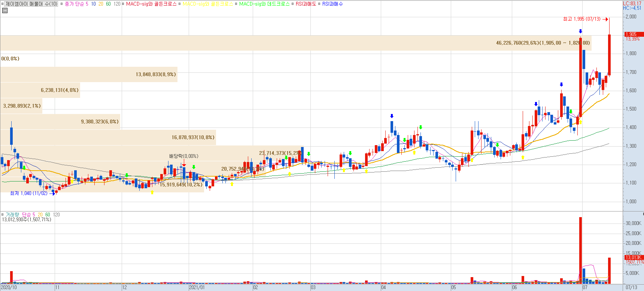Click the 6,238,131(4.0%) volume profile label
Screen dimensions: 644x291
[60, 90]
